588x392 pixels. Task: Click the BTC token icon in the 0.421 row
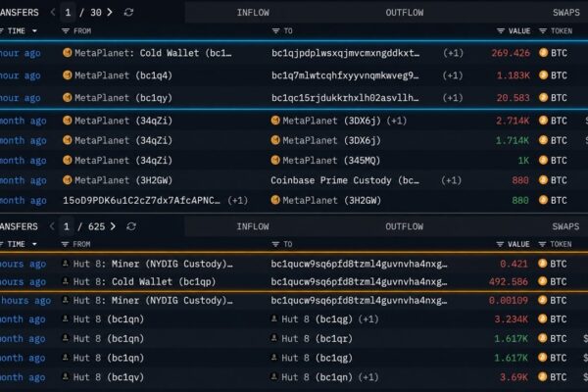542,264
